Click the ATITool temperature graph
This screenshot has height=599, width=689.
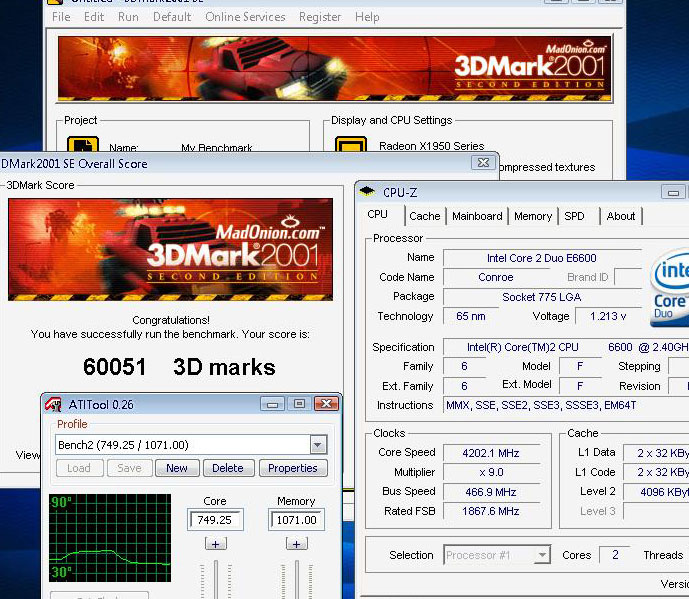coord(110,538)
